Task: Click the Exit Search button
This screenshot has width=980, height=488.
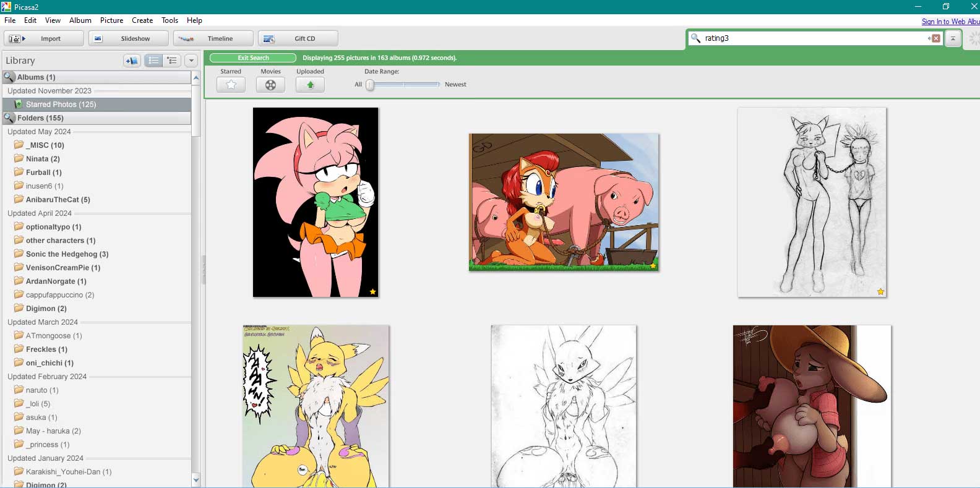Action: coord(253,58)
